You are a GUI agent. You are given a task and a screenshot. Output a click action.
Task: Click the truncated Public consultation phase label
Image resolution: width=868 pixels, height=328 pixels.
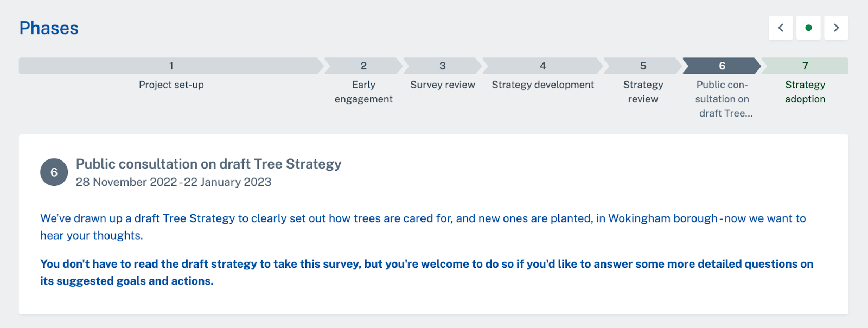point(723,99)
